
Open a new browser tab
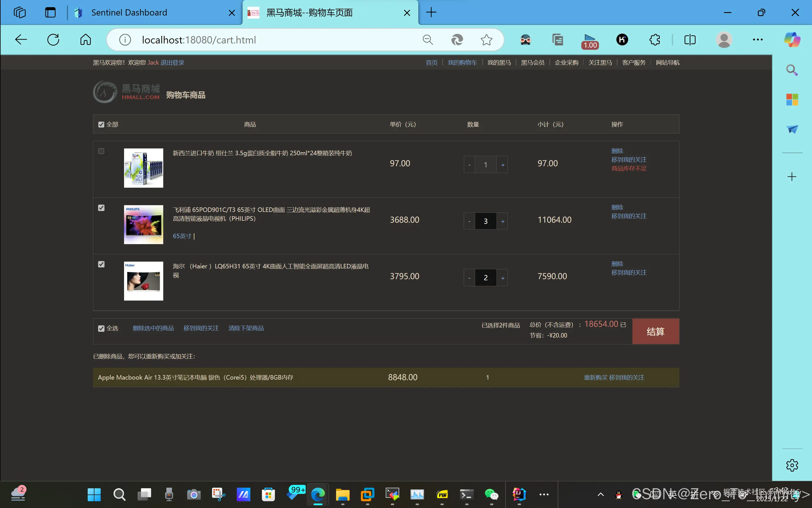click(x=431, y=12)
